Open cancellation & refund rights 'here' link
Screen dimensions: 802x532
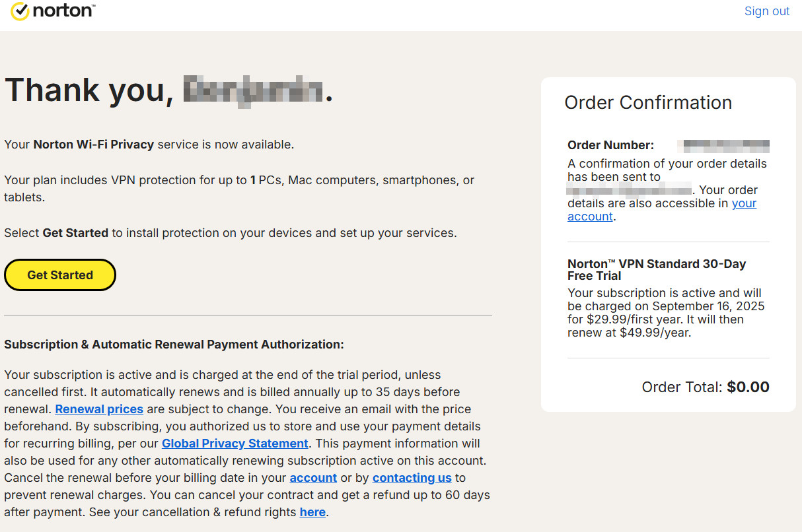(312, 512)
